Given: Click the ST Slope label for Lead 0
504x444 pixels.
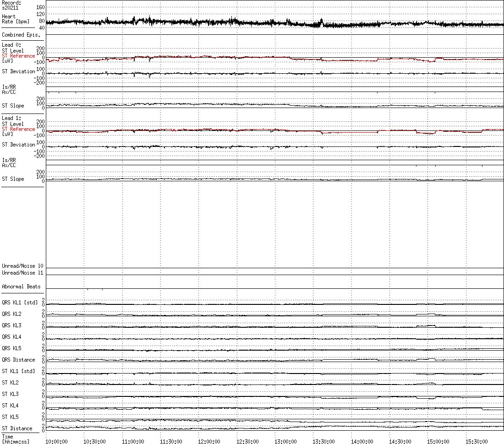Looking at the screenshot, I should (13, 106).
